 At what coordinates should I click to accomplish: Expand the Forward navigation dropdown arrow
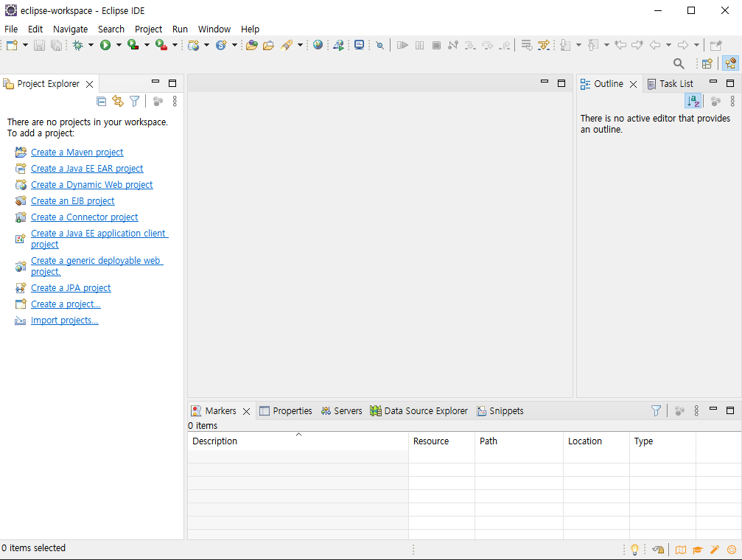[696, 45]
